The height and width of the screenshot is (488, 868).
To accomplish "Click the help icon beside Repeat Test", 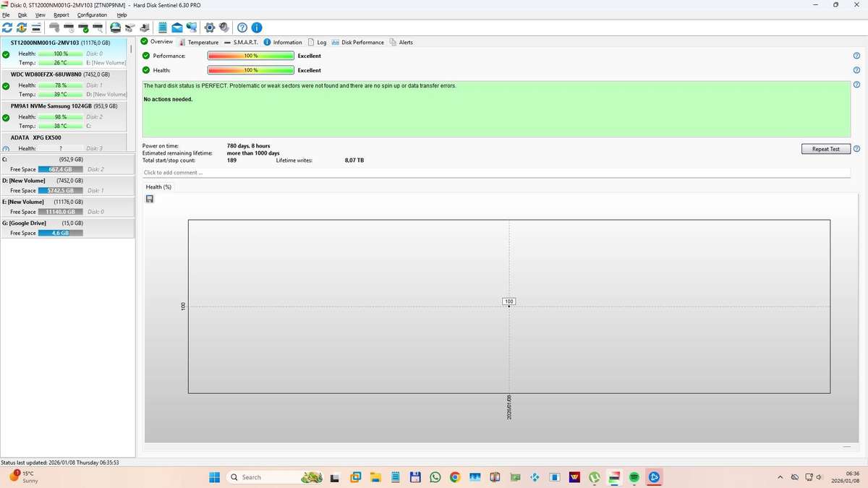I will pos(856,149).
